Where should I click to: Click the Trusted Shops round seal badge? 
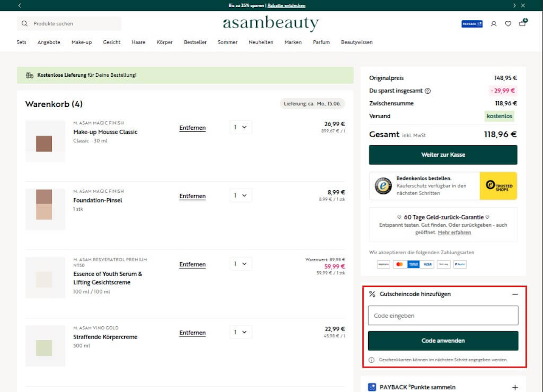pyautogui.click(x=383, y=186)
